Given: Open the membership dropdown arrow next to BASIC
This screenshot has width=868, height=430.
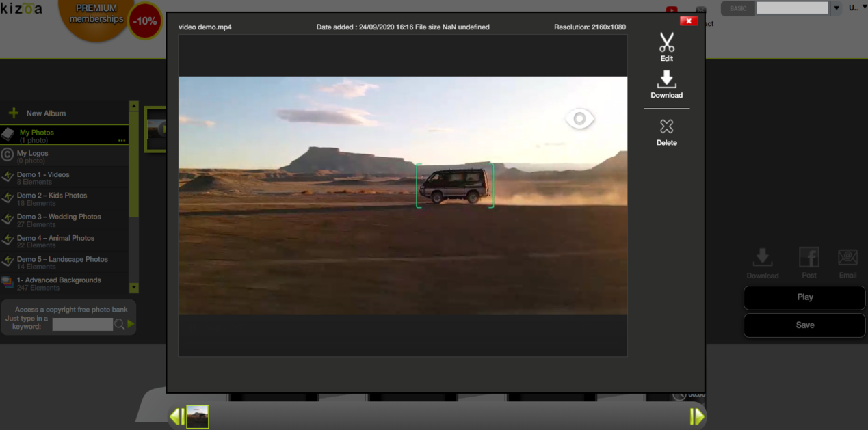Looking at the screenshot, I should tap(836, 8).
